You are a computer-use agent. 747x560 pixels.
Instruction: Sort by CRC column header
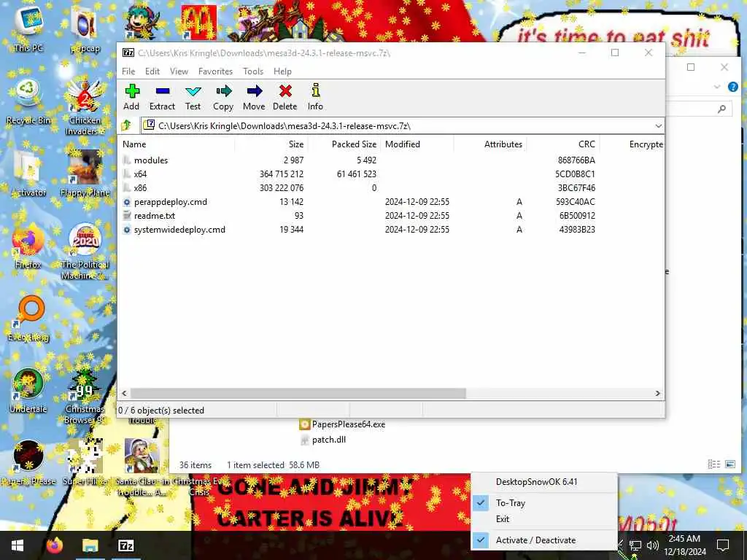563,144
